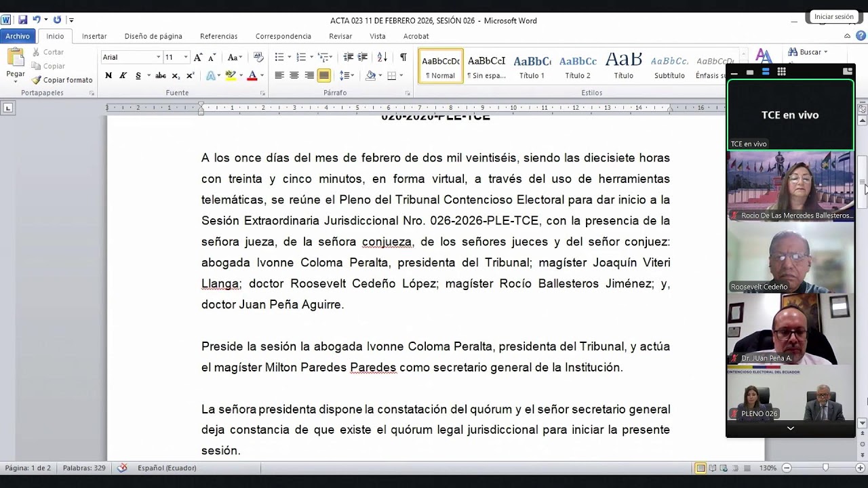
Task: Switch to print layout view in status bar
Action: [701, 468]
